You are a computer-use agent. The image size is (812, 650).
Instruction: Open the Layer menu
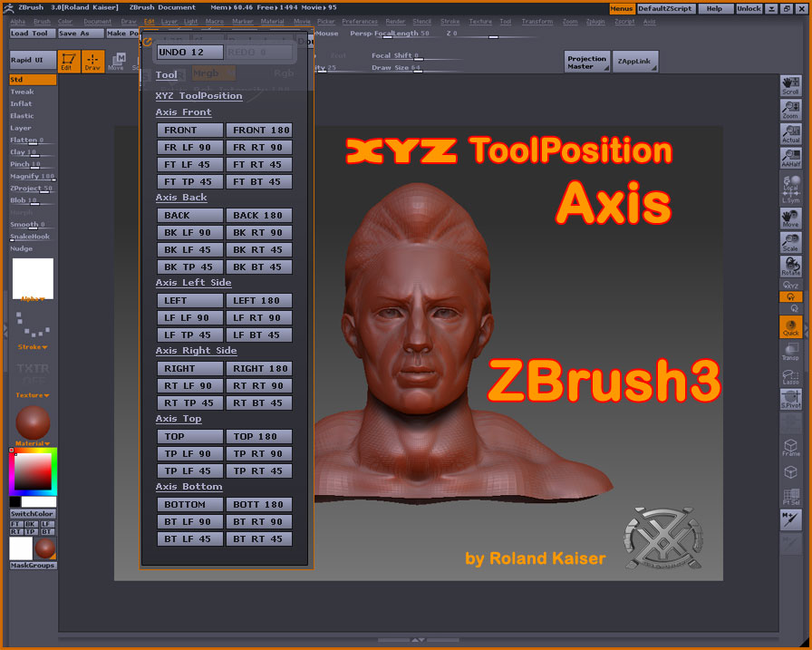click(x=169, y=20)
